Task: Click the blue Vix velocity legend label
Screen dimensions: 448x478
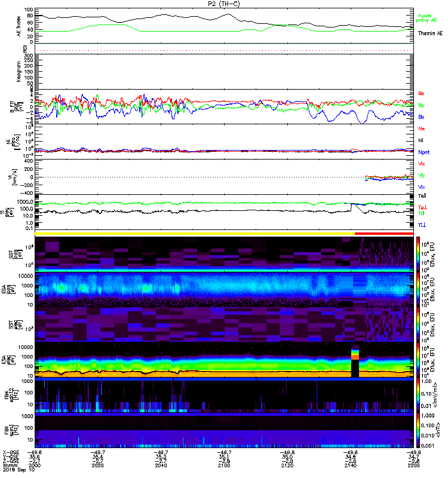Action: [x=422, y=187]
